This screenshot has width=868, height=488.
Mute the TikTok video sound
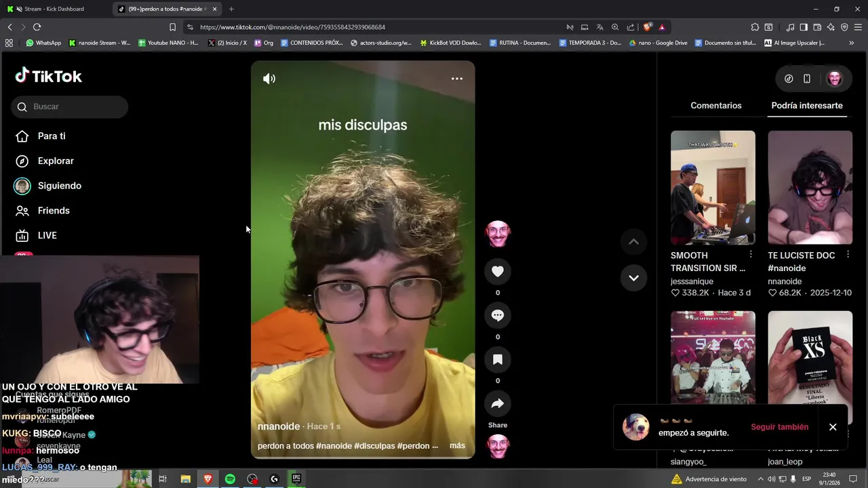(269, 79)
